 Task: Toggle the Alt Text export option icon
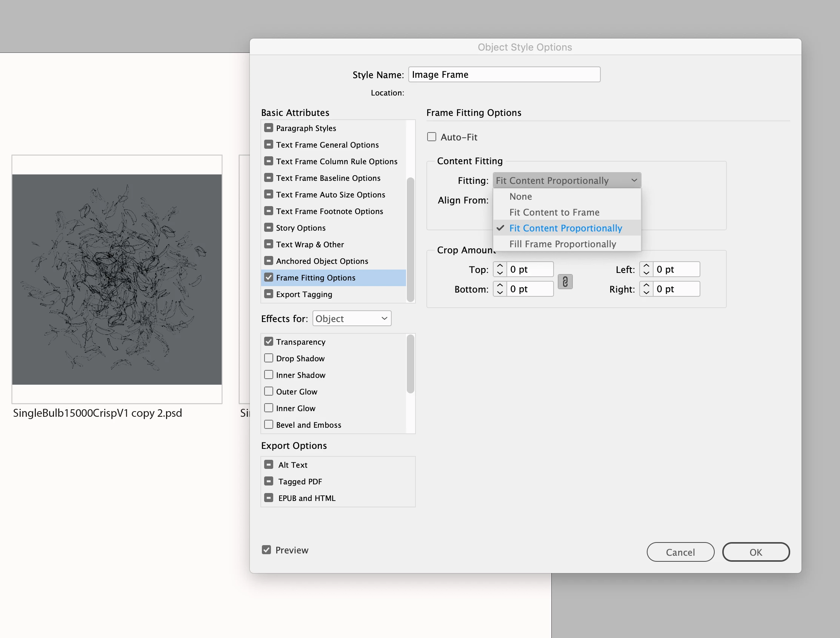click(x=268, y=464)
